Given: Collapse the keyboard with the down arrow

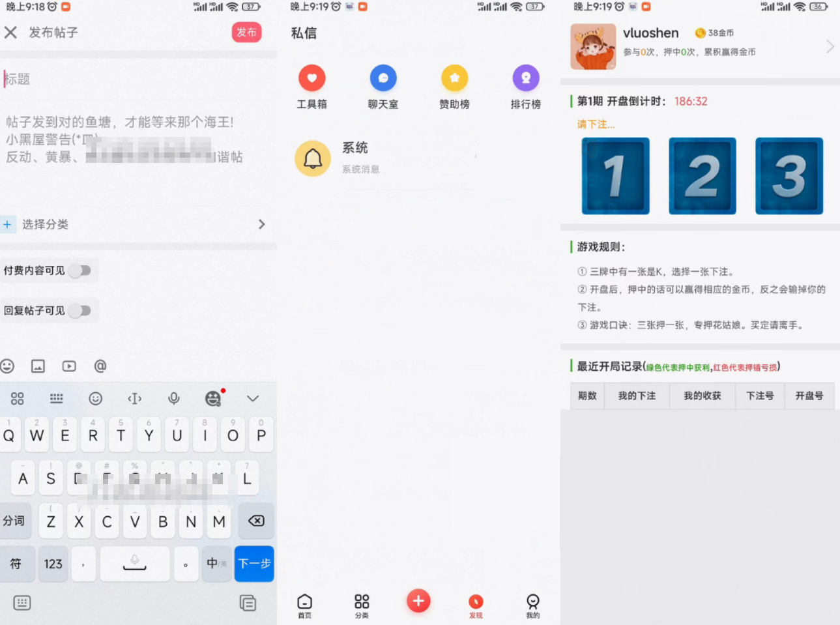Looking at the screenshot, I should point(253,398).
